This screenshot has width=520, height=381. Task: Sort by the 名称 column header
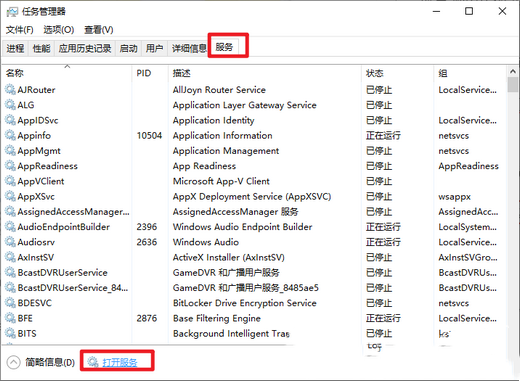[67, 73]
